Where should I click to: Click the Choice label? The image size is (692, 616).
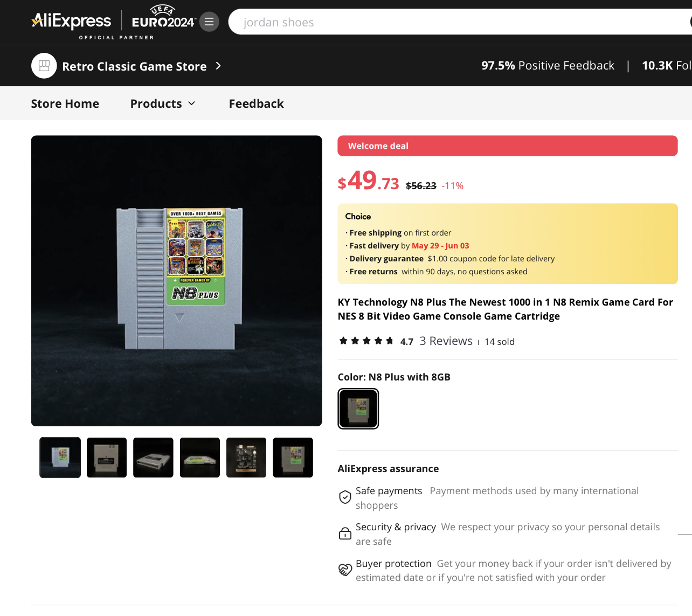358,217
